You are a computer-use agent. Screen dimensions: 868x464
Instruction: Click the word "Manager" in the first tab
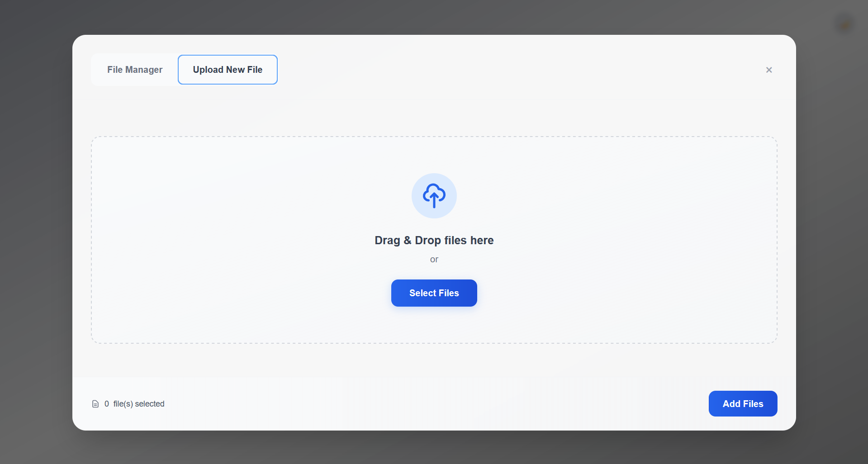point(144,70)
